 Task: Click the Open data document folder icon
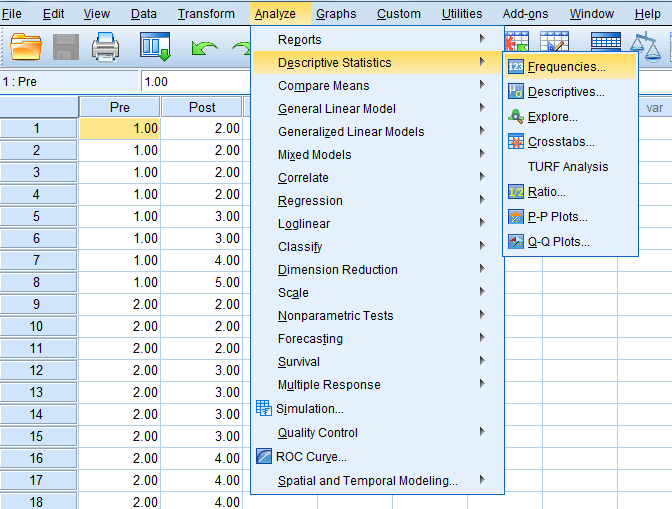pos(26,47)
